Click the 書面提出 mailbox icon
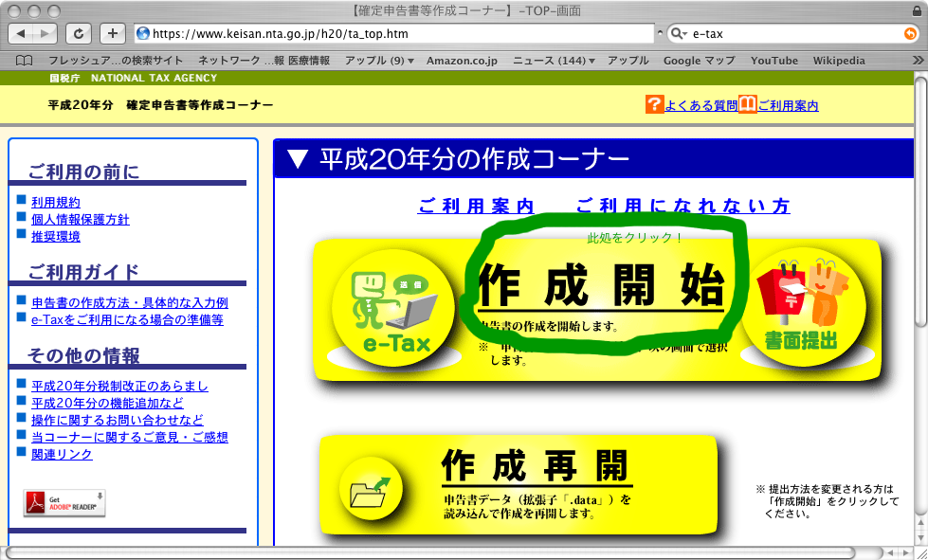 pyautogui.click(x=803, y=308)
